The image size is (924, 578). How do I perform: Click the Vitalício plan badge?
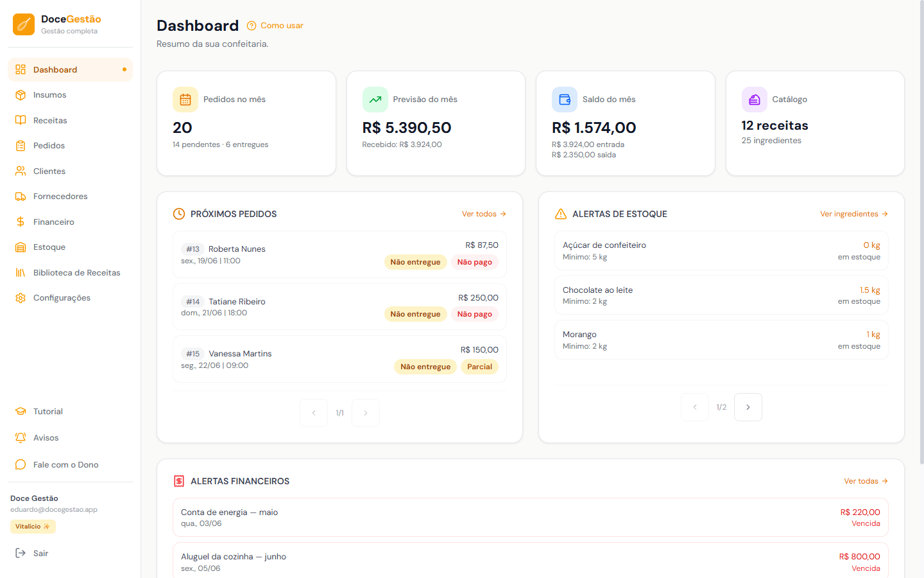33,527
